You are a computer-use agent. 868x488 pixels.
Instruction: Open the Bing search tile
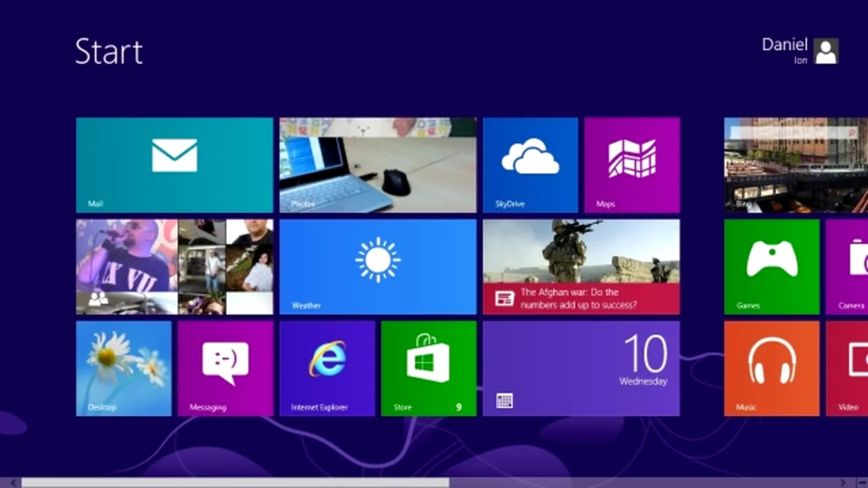795,165
